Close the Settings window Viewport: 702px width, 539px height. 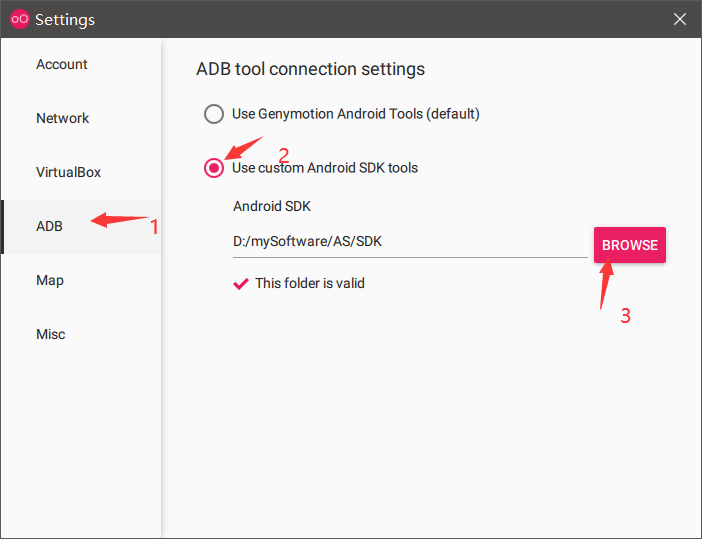[680, 19]
